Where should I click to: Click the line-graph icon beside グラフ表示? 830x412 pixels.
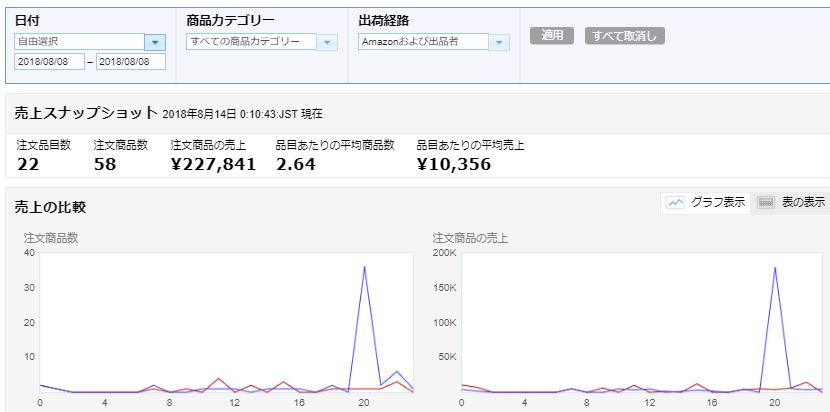tap(675, 202)
